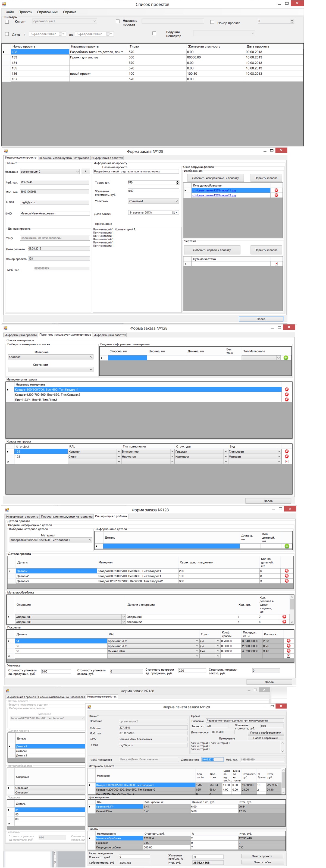Image resolution: width=326 pixels, height=868 pixels.
Task: Delete Деталь1 row in details table
Action: point(287,571)
